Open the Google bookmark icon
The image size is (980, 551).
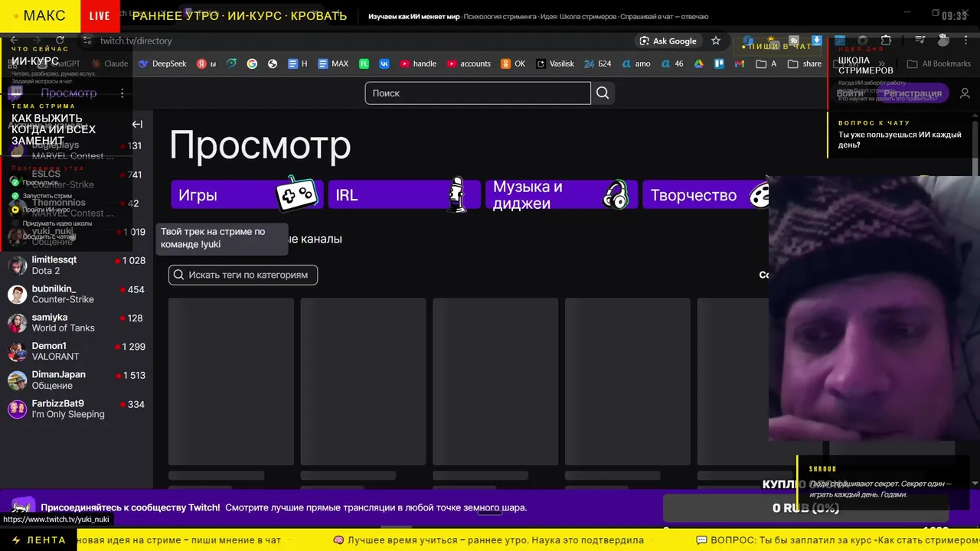pos(252,64)
